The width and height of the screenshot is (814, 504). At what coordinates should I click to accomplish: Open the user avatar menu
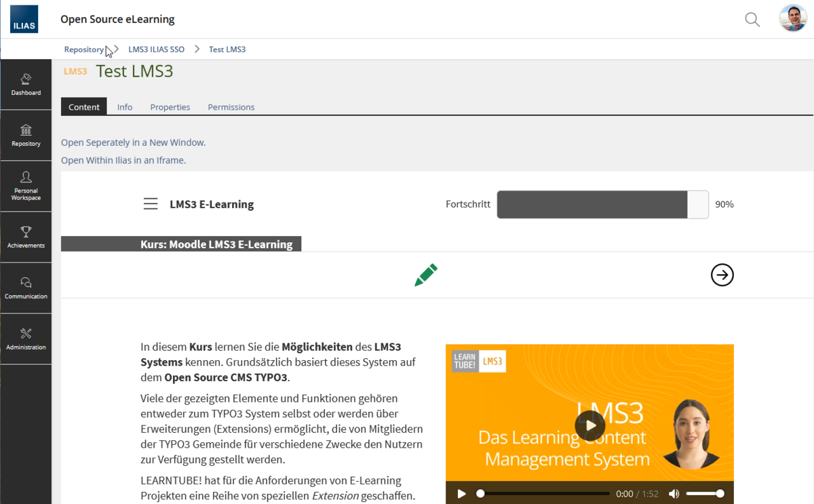[x=792, y=19]
